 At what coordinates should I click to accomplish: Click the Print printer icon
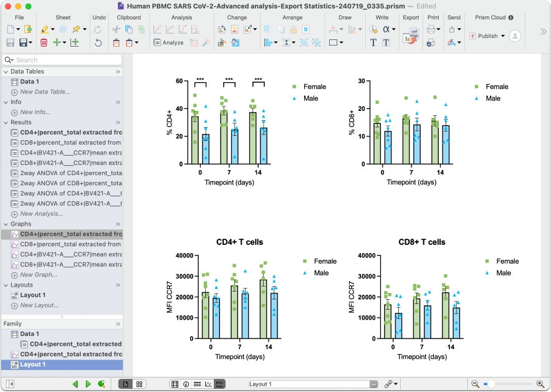[431, 29]
